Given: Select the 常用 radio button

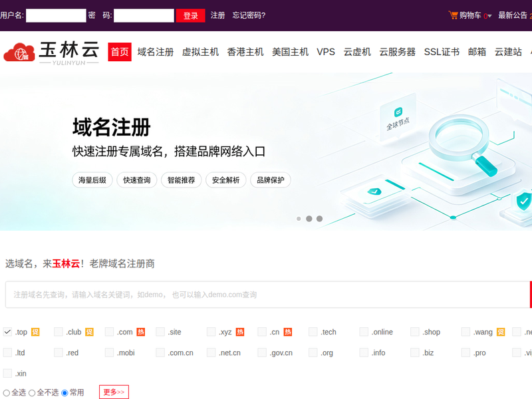Looking at the screenshot, I should [x=65, y=393].
